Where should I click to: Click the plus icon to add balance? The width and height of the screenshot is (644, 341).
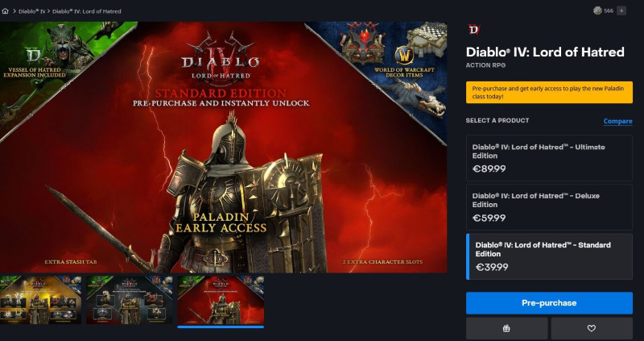tap(621, 10)
